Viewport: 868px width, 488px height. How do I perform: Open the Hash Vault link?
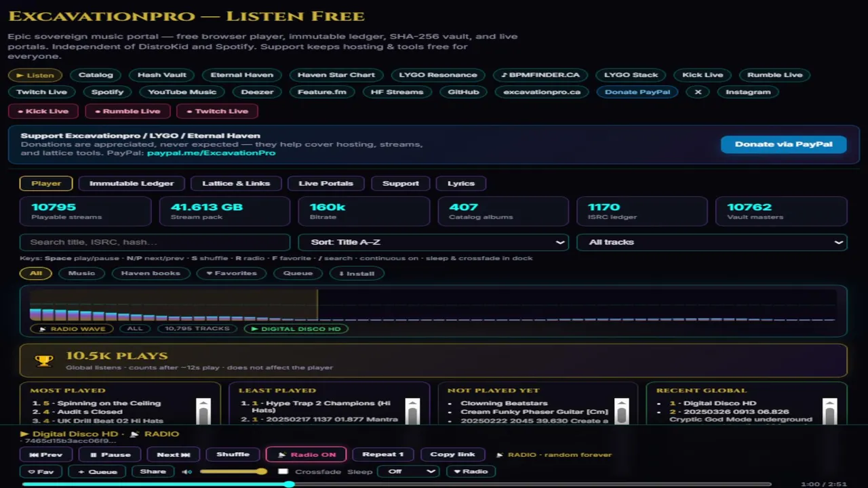[162, 75]
